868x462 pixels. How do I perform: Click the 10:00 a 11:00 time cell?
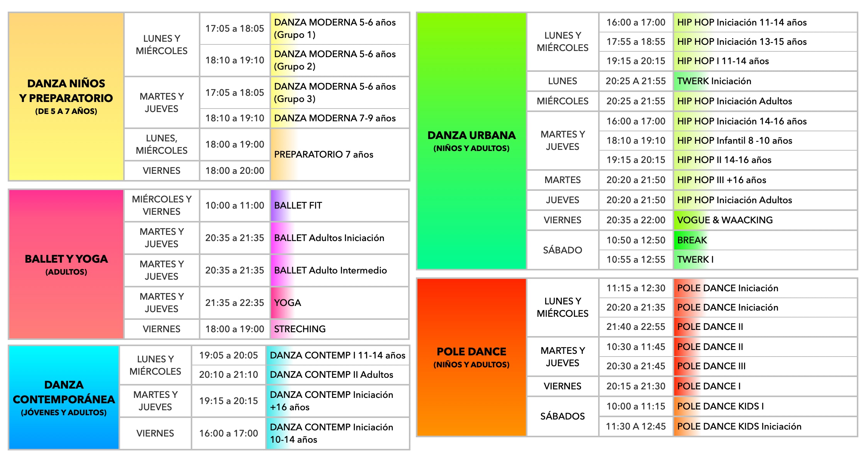(x=234, y=206)
